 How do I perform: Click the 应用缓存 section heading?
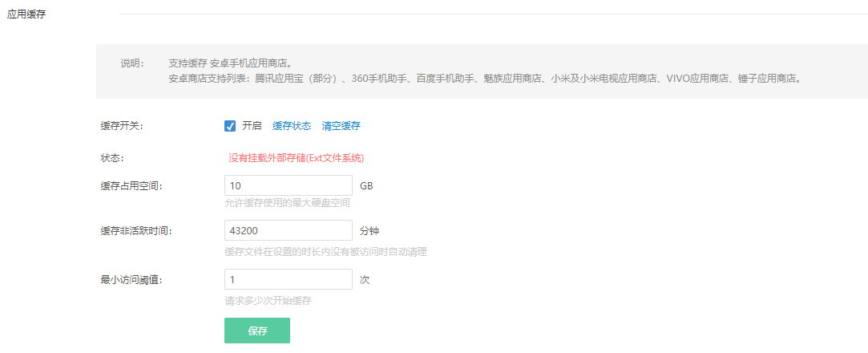point(26,15)
